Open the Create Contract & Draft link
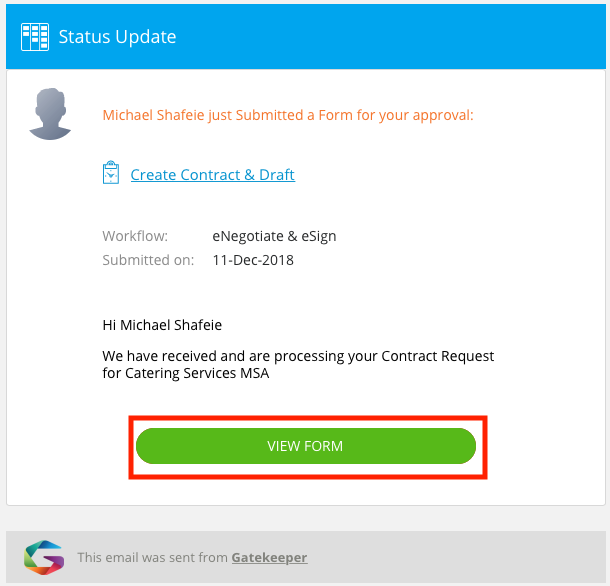 coord(212,175)
